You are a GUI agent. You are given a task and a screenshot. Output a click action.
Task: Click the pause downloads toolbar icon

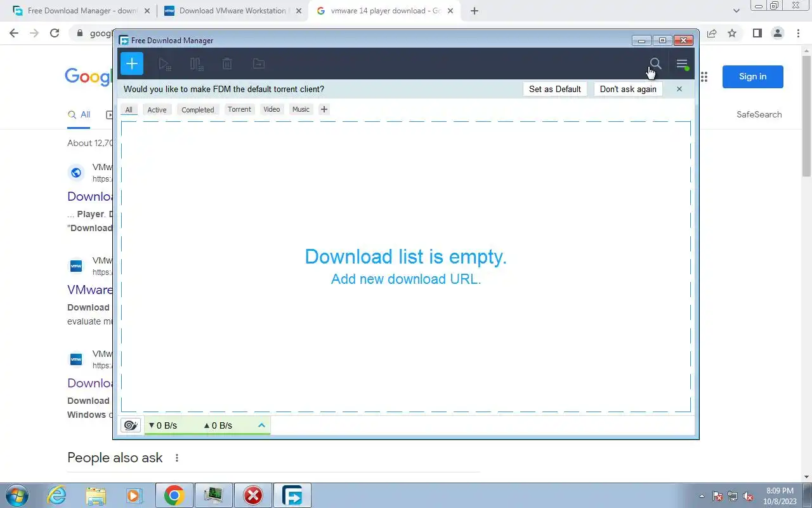[x=196, y=63]
